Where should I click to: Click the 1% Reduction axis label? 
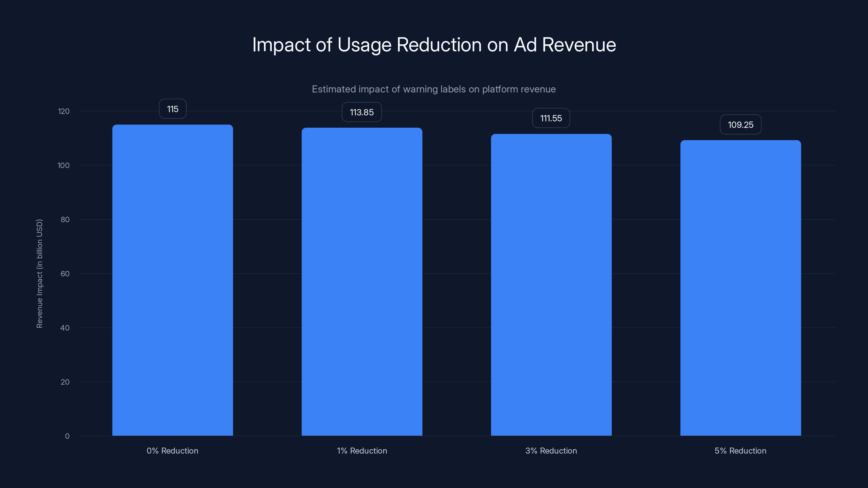[362, 451]
